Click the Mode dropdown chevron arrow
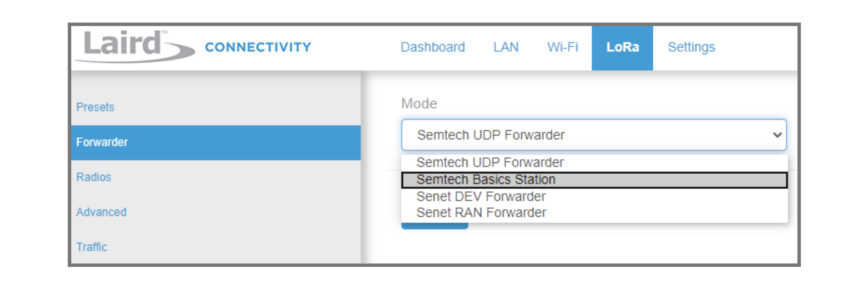This screenshot has width=868, height=291. coord(777,135)
